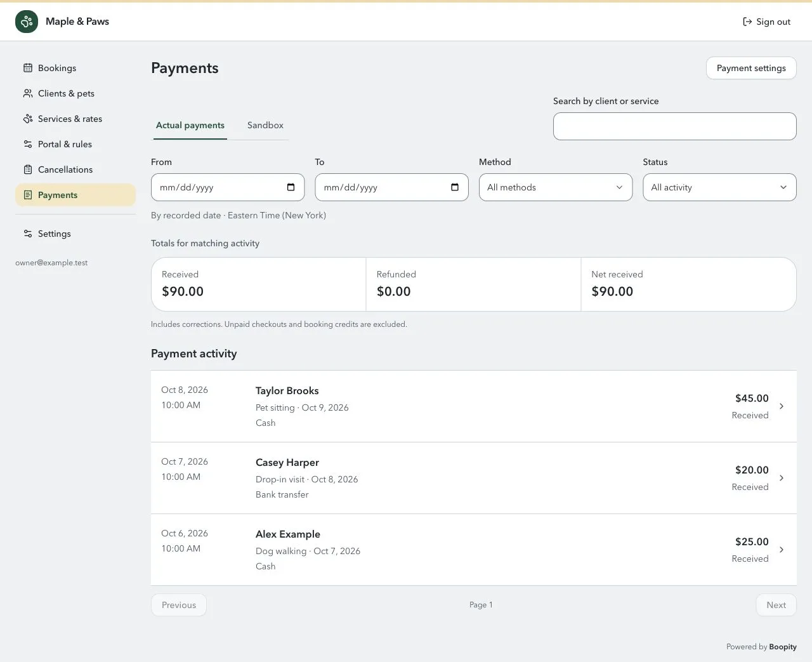This screenshot has height=662, width=812.
Task: Click the Refunded $0.00 total
Action: pyautogui.click(x=393, y=291)
